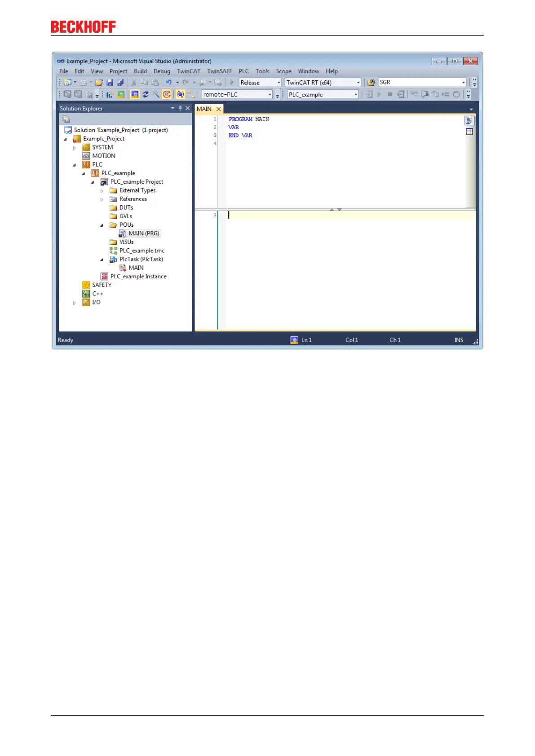535x756 pixels.
Task: Click the Restart TwinCAT Config mode blue icon
Action: tap(135, 94)
